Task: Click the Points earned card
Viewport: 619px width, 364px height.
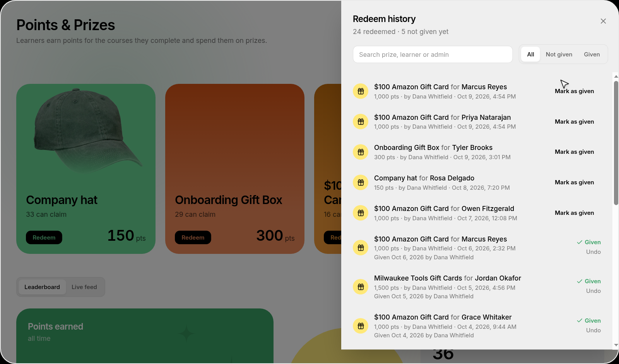Action: point(145,336)
